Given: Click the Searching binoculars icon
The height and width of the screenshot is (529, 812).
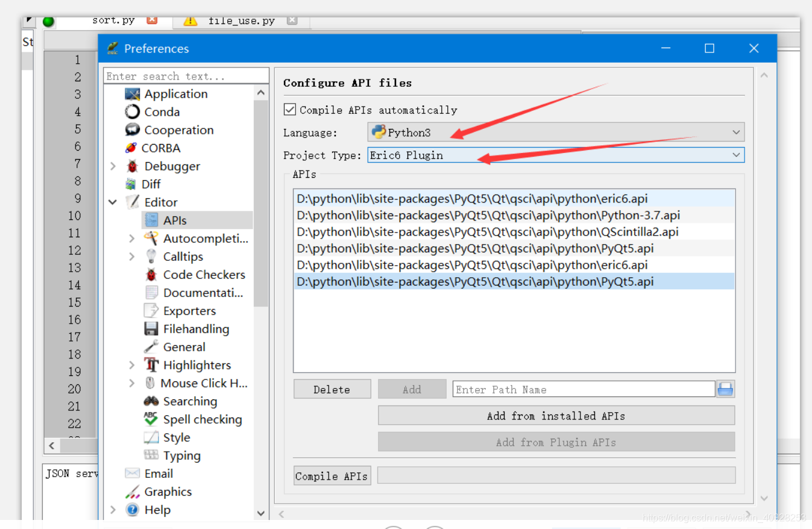Looking at the screenshot, I should point(151,401).
